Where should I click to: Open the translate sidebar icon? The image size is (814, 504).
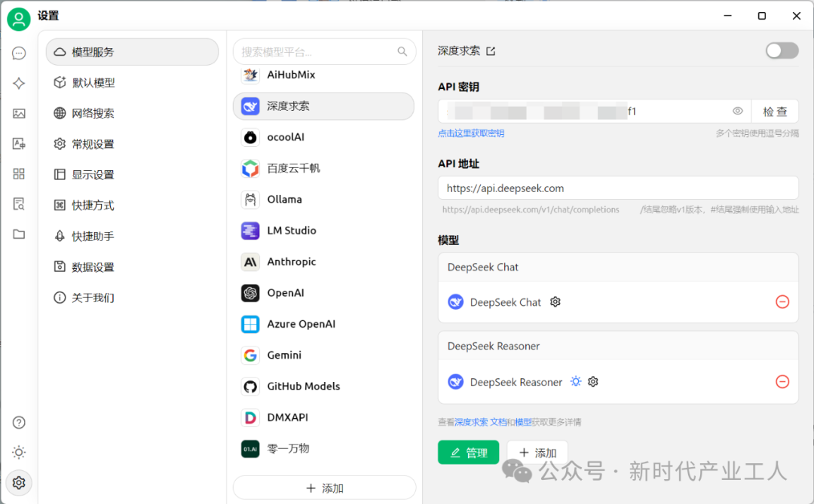(19, 143)
